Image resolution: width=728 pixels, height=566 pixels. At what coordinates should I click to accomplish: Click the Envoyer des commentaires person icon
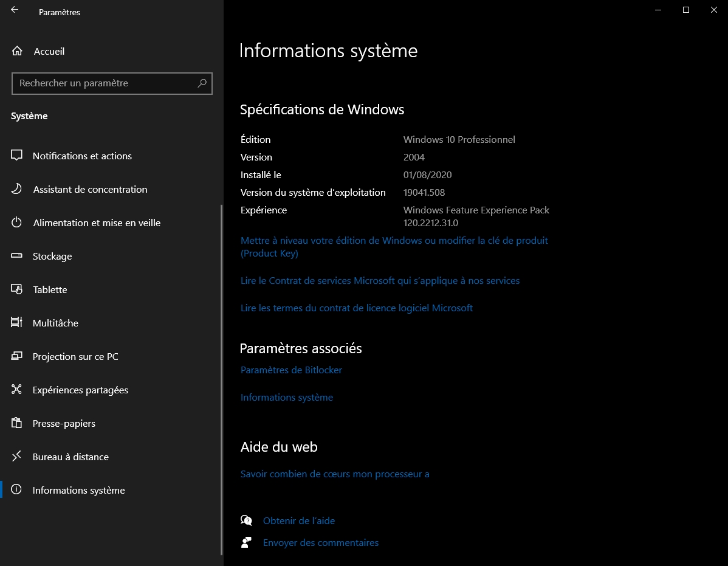pos(246,542)
